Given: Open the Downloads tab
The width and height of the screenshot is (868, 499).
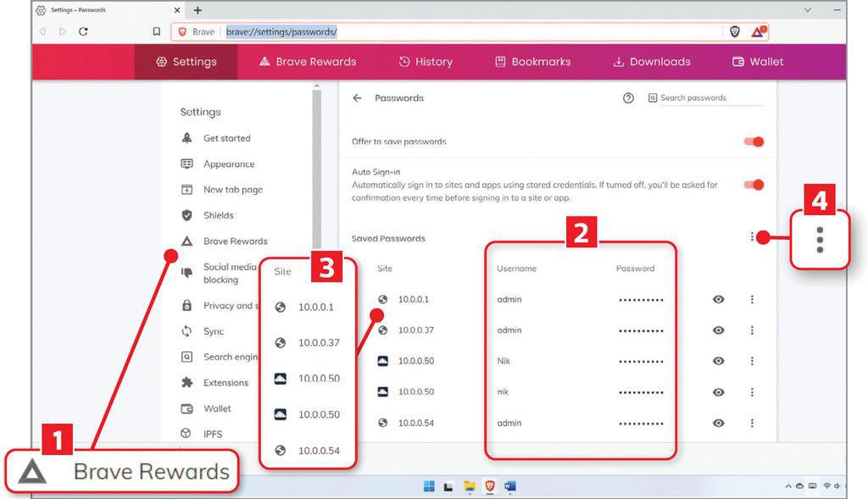Looking at the screenshot, I should 652,62.
